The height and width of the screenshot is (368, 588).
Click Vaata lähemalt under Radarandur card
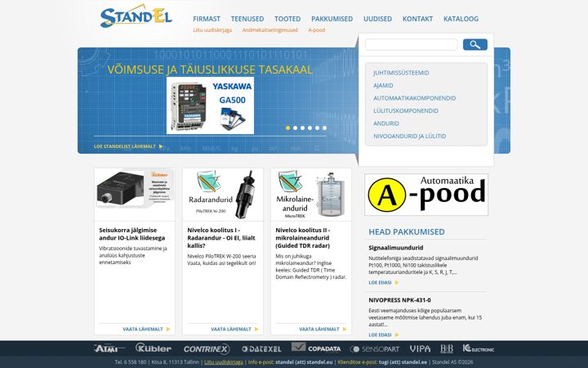[x=230, y=329]
